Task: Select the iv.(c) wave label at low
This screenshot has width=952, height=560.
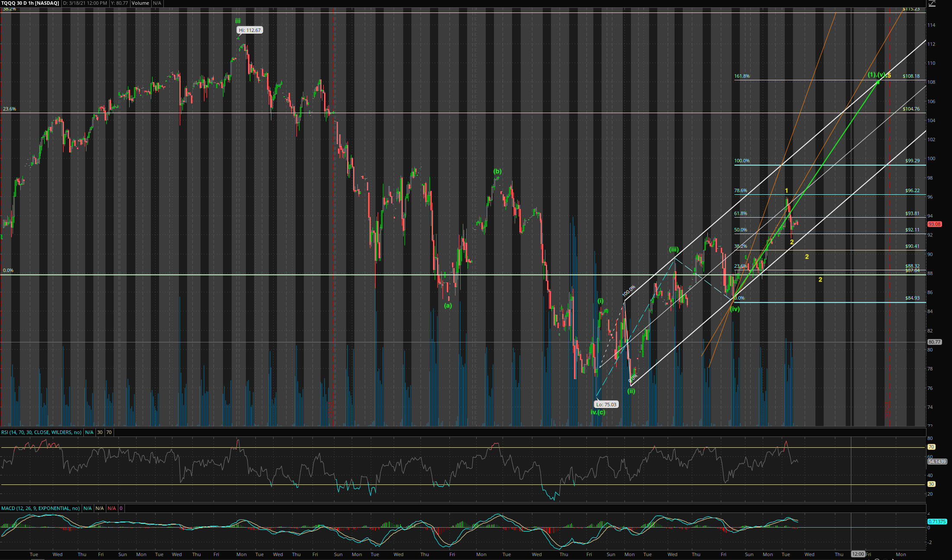Action: [x=598, y=412]
